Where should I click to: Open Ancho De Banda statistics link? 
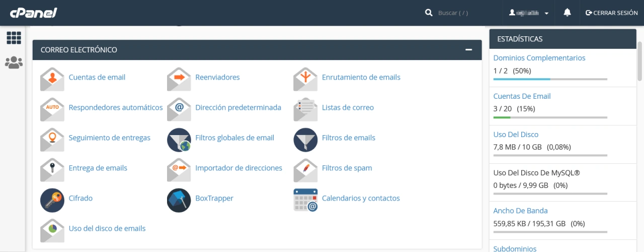click(x=520, y=211)
